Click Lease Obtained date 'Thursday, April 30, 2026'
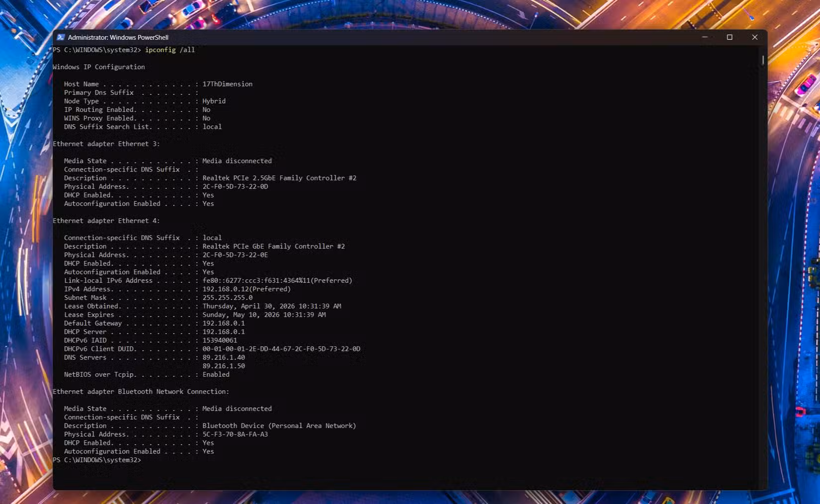This screenshot has width=820, height=504. 248,306
